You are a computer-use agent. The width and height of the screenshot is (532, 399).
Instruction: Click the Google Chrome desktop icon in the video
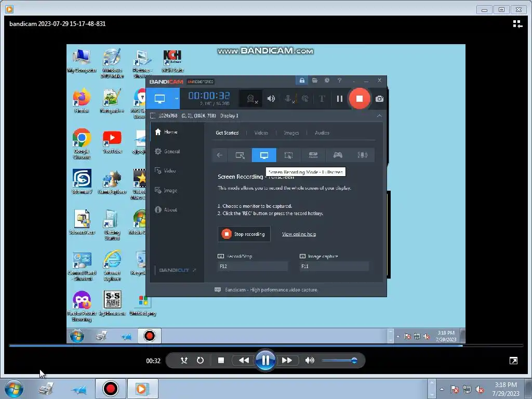tap(82, 144)
